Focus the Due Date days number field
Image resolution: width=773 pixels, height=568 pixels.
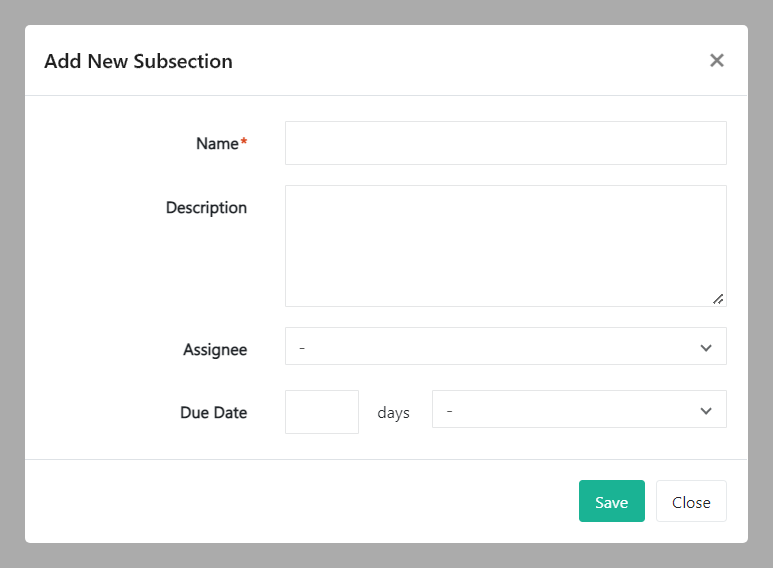pyautogui.click(x=322, y=412)
